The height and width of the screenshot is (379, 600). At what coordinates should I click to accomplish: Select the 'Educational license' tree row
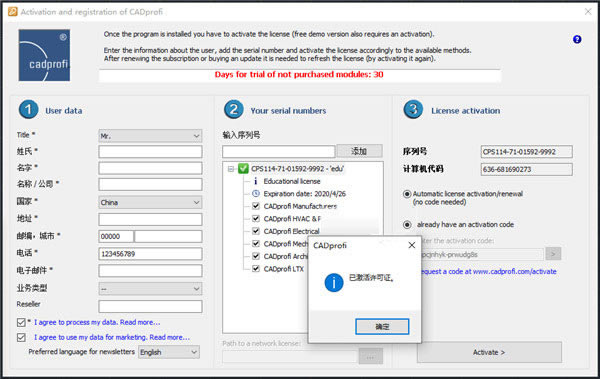click(x=292, y=181)
